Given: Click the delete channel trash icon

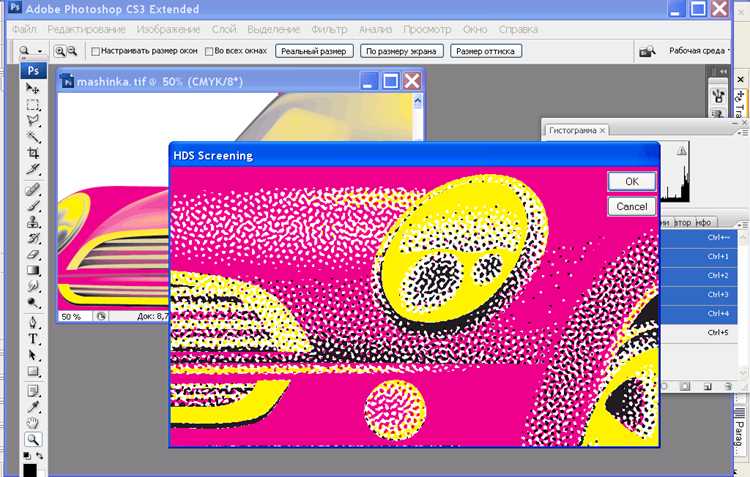Looking at the screenshot, I should click(728, 386).
